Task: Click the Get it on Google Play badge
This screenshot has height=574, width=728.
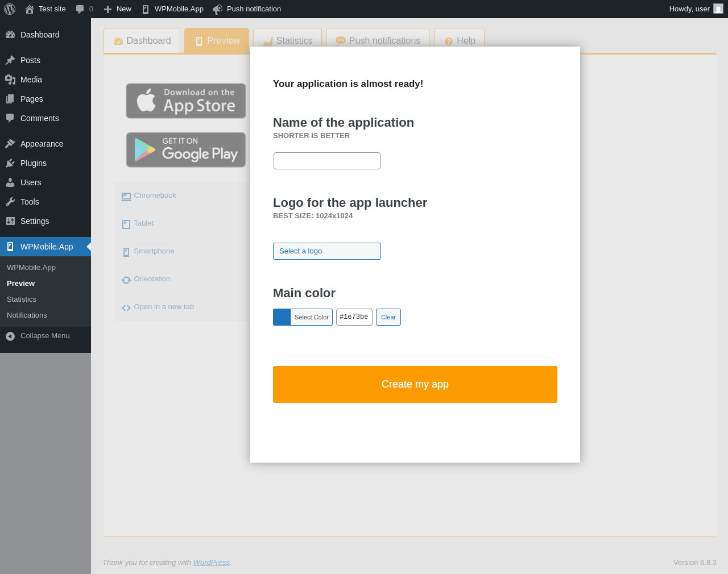Action: click(x=186, y=150)
